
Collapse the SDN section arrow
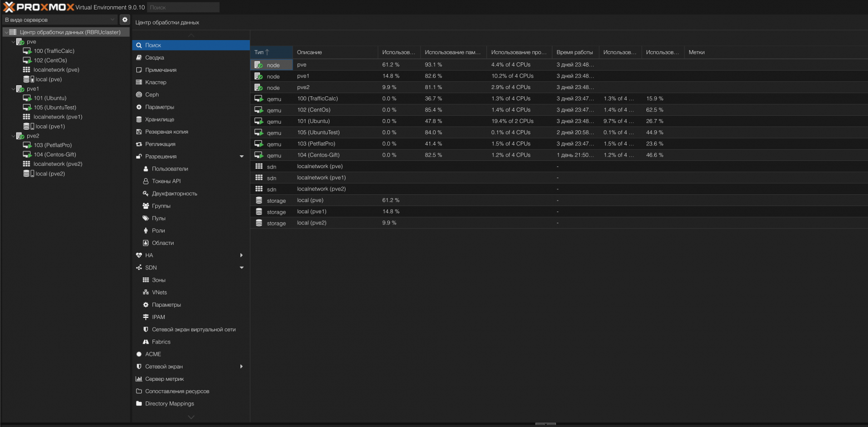(x=241, y=268)
